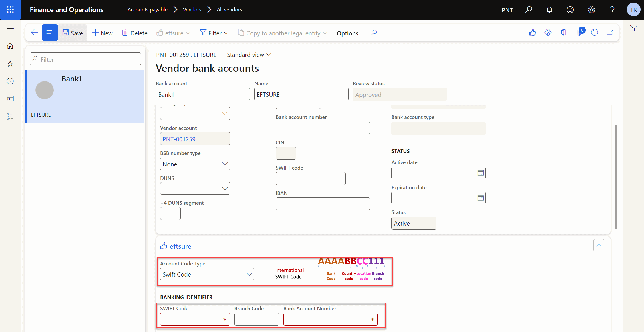The height and width of the screenshot is (332, 644).
Task: Click the Name field EFTSURE
Action: coord(301,94)
